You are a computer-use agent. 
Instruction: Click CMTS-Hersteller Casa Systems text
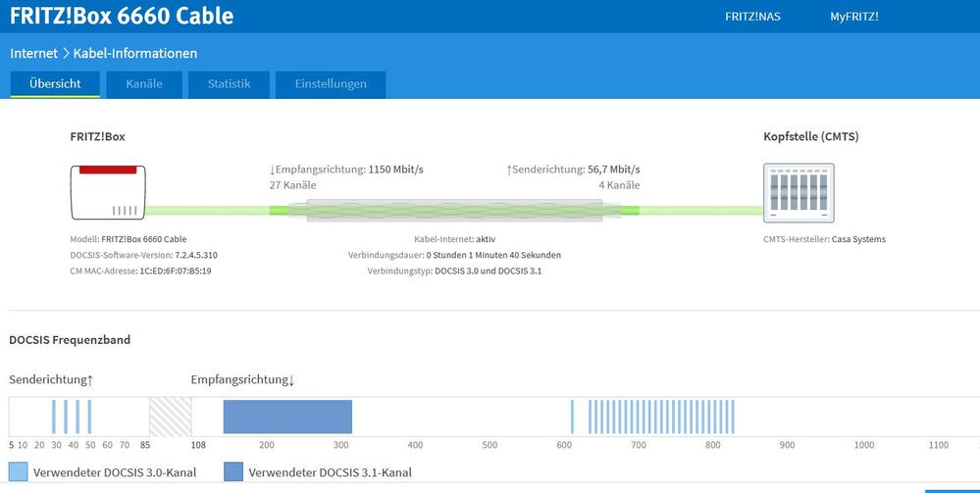[x=824, y=239]
